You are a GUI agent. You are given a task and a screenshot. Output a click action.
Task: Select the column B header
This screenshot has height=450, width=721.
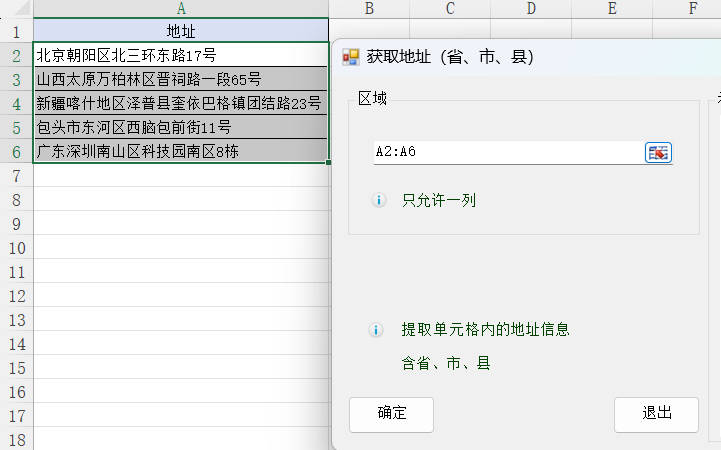tap(369, 9)
